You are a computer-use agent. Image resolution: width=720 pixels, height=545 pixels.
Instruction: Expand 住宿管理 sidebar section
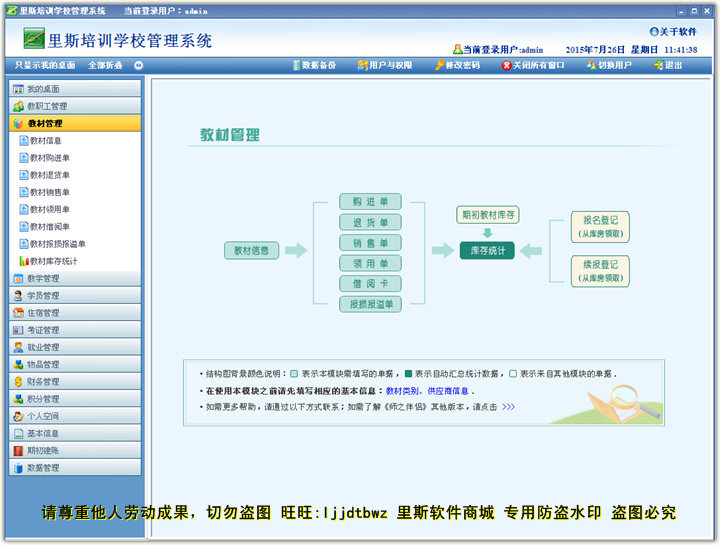click(x=75, y=313)
